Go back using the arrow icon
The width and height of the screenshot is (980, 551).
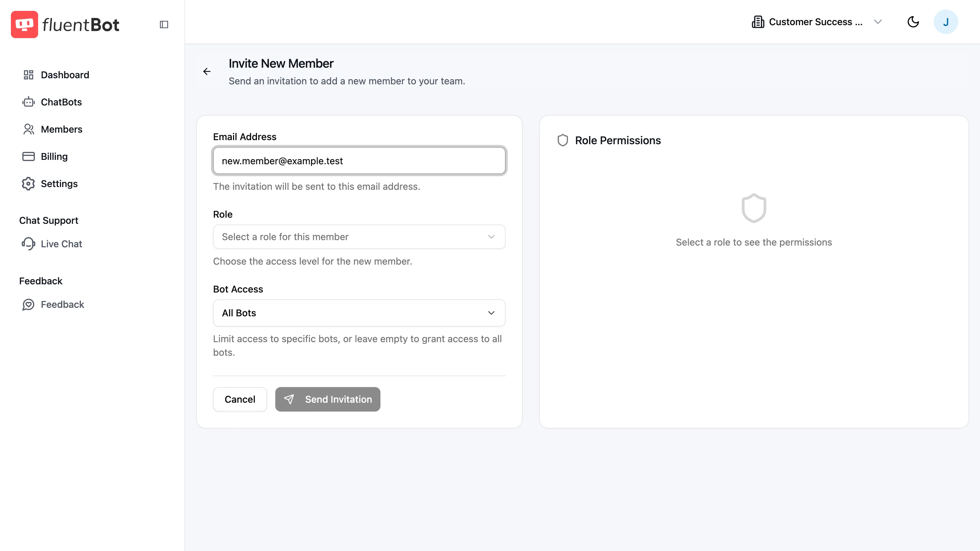point(207,71)
